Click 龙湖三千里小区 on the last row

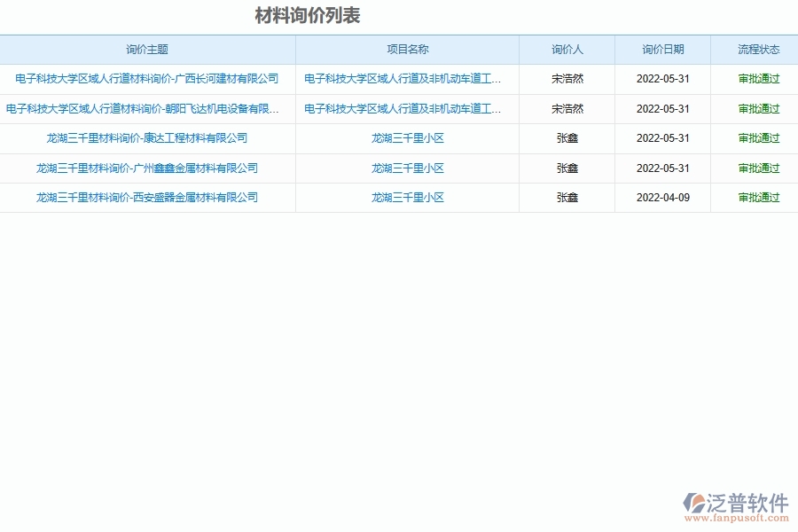[407, 197]
